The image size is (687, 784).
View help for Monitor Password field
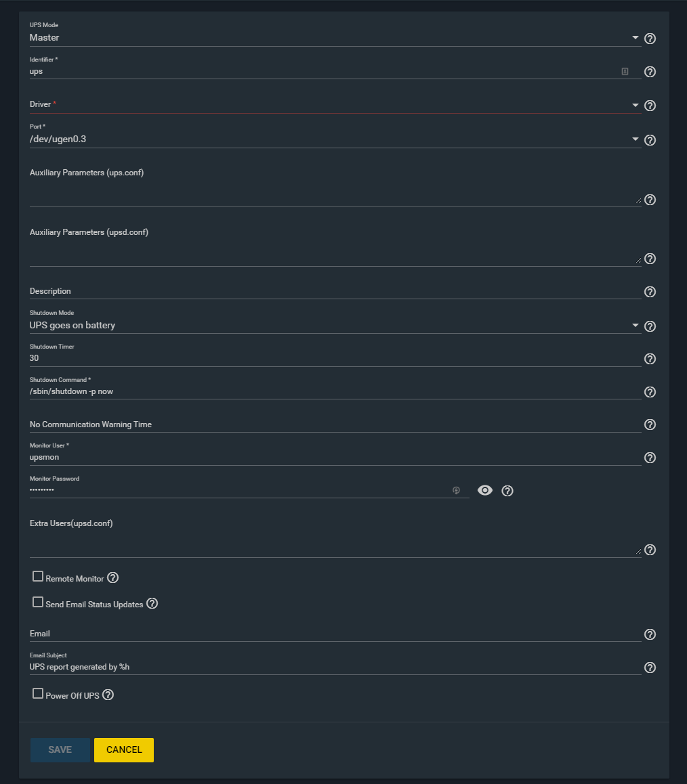point(507,490)
